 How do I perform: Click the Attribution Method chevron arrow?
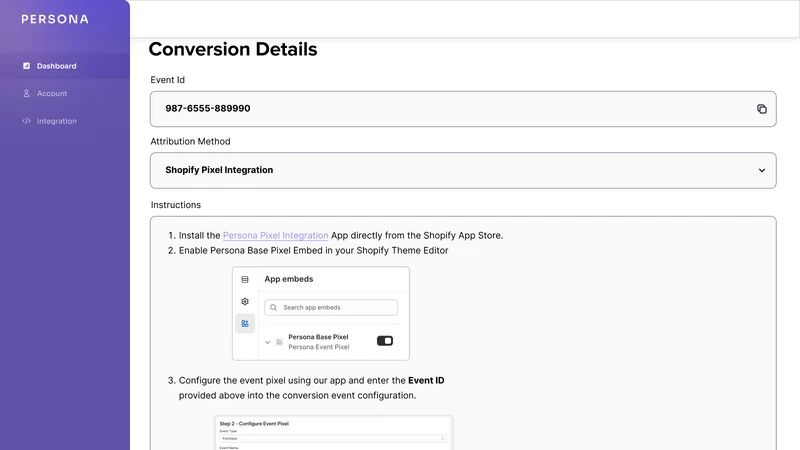pos(761,170)
